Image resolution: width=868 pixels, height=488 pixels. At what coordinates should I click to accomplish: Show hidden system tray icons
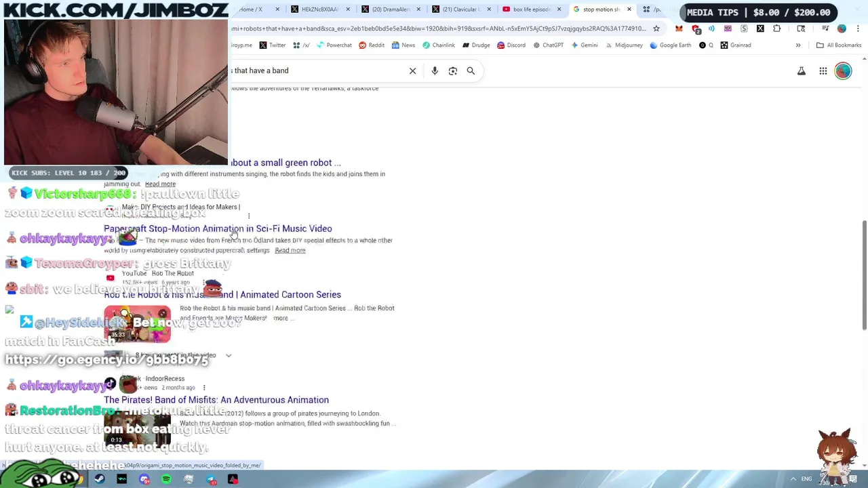pyautogui.click(x=793, y=479)
